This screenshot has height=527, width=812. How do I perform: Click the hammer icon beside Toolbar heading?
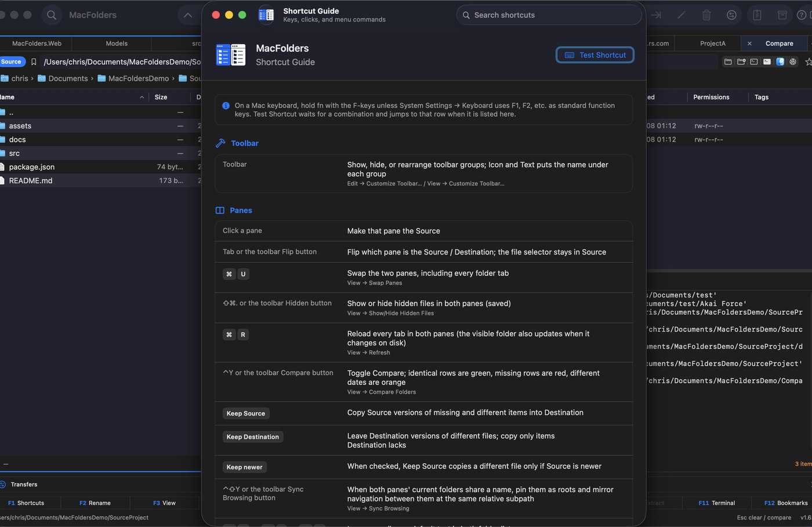220,143
